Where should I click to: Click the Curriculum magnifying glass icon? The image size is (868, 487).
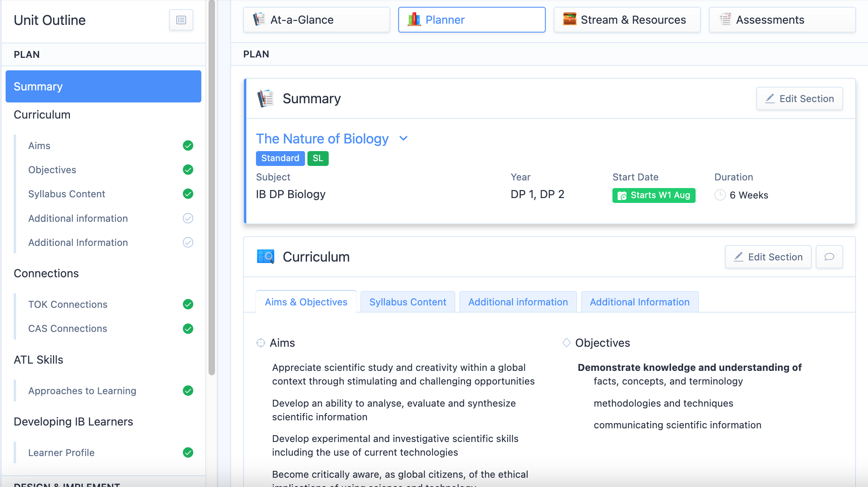click(266, 256)
